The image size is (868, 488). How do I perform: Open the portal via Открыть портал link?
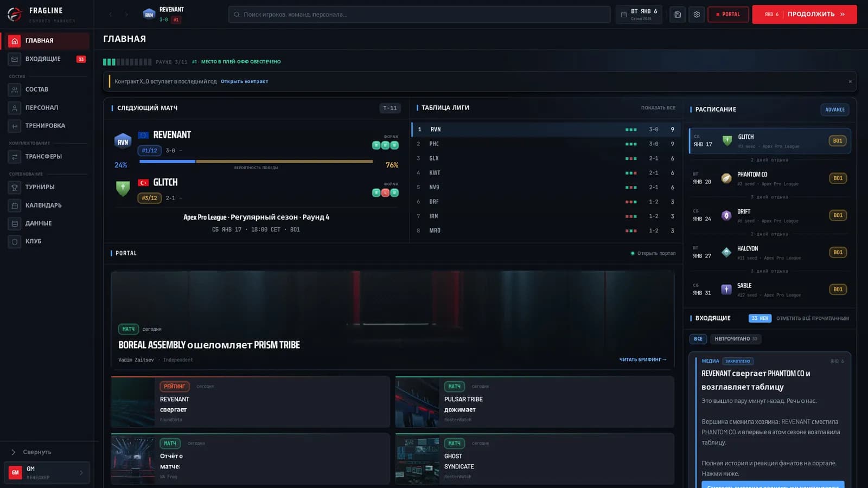click(653, 253)
